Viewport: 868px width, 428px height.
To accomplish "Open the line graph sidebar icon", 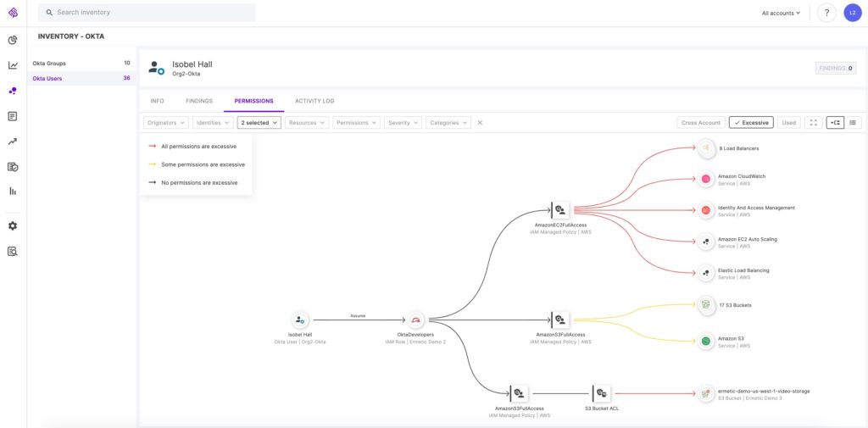I will click(13, 65).
